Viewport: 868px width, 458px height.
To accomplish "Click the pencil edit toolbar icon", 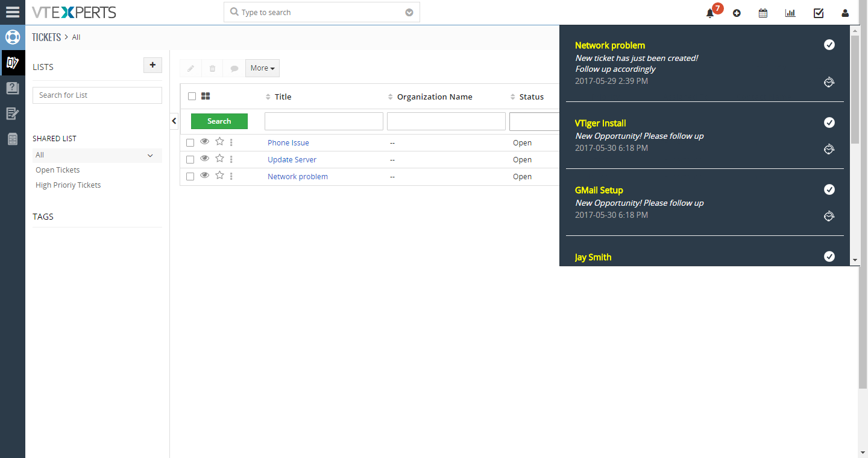I will tap(190, 68).
